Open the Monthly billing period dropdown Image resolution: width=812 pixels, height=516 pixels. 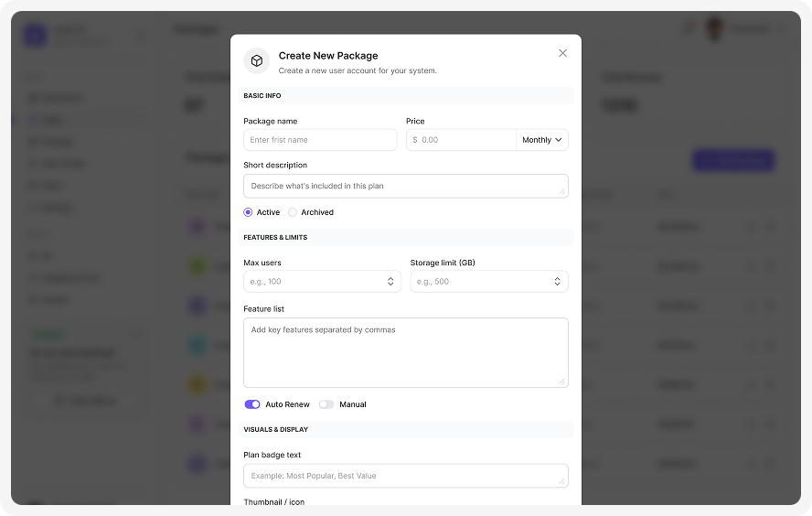point(542,140)
